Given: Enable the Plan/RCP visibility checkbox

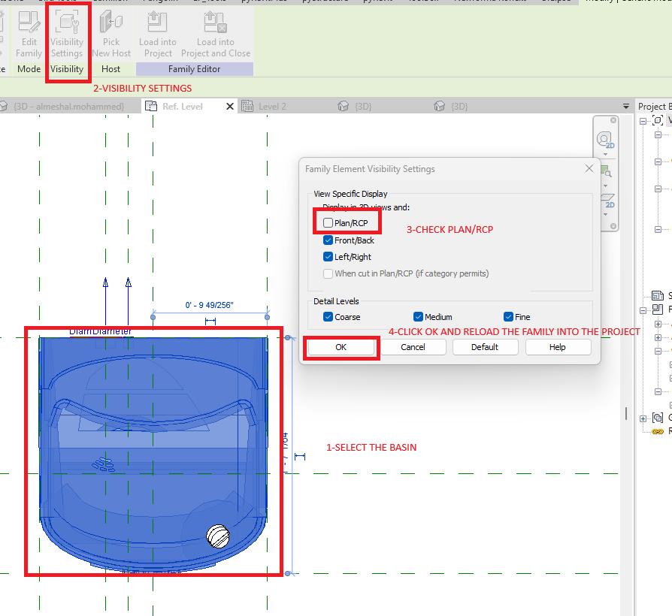Looking at the screenshot, I should 328,222.
